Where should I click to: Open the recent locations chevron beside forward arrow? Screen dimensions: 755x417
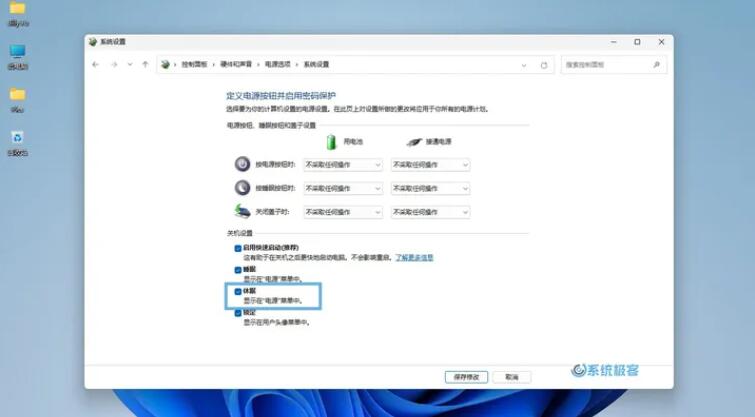[x=130, y=65]
